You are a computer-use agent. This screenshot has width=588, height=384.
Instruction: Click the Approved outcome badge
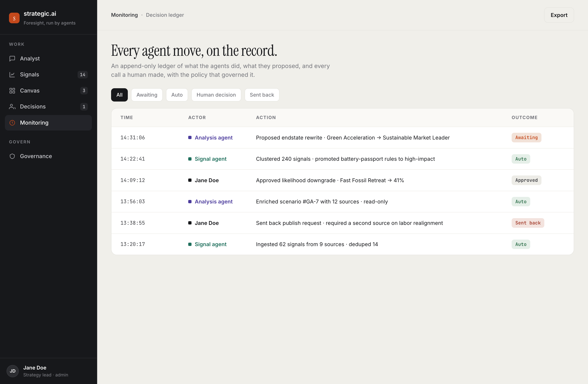(527, 180)
